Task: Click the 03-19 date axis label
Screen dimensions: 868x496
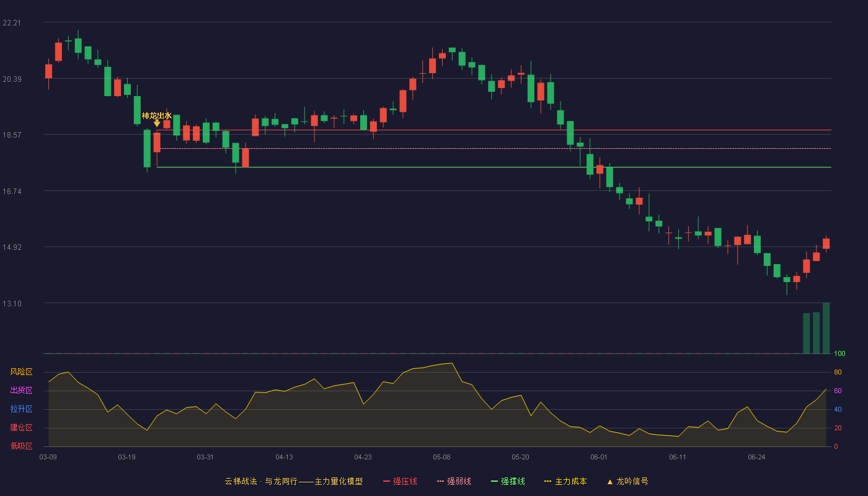Action: coord(126,457)
